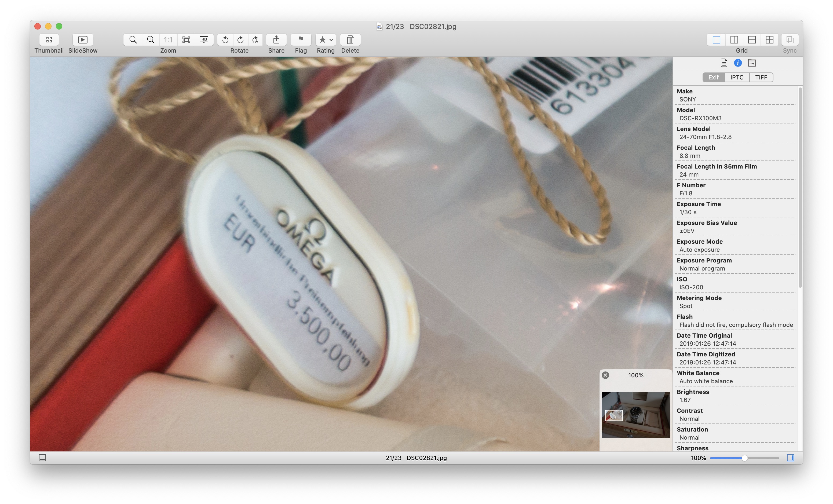Click the Auto white balance value
The image size is (833, 504).
[x=706, y=381]
